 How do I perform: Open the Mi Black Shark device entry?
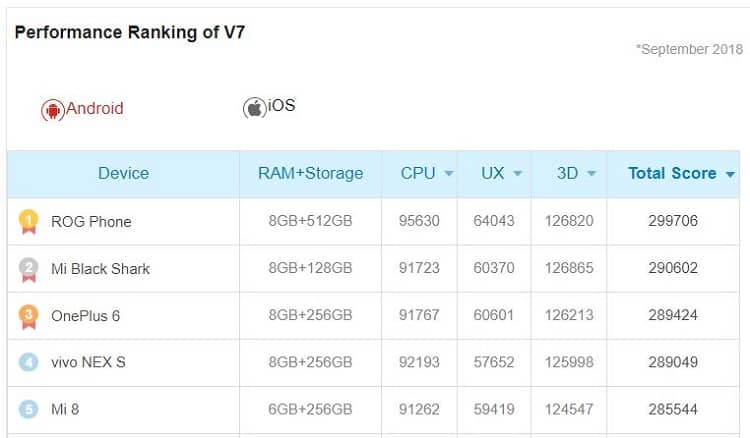[100, 269]
